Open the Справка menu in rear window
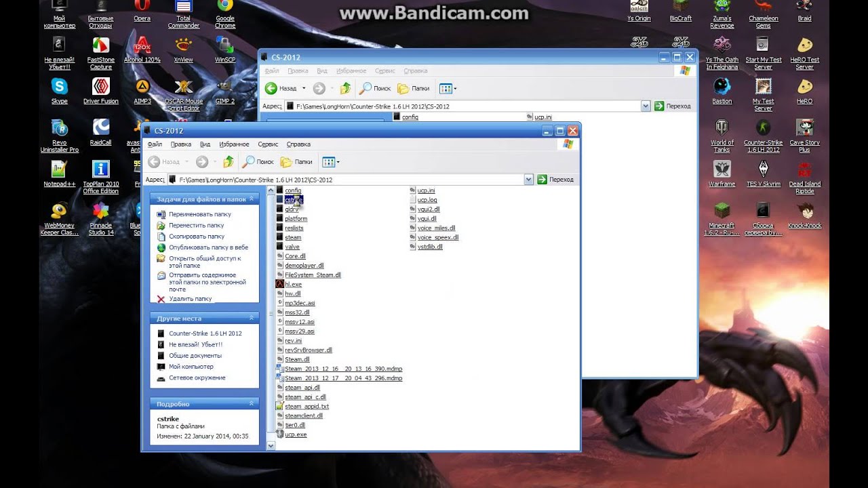 [415, 71]
